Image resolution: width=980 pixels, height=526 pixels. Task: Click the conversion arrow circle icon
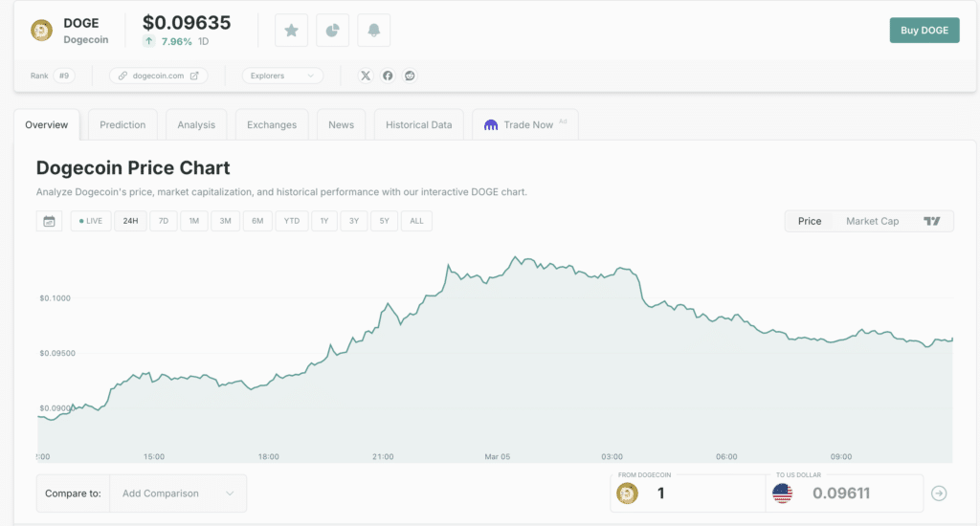[939, 493]
